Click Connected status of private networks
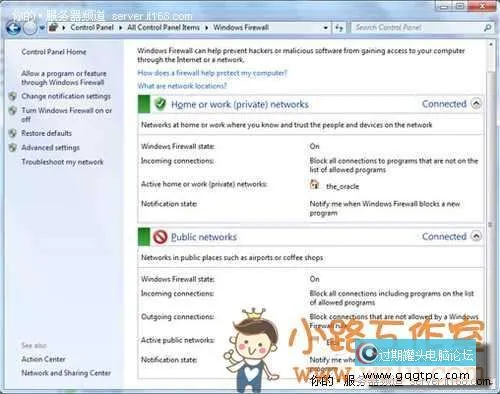Image resolution: width=500 pixels, height=394 pixels. tap(444, 104)
